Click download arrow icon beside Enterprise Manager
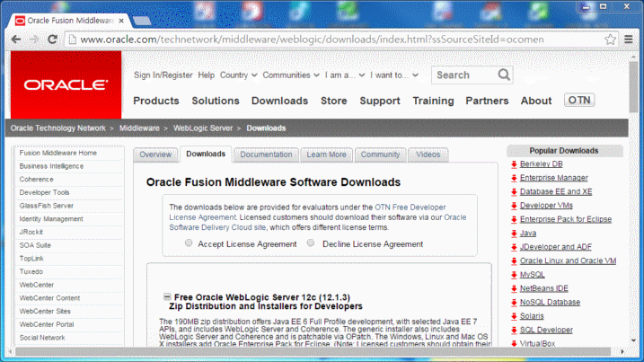 click(514, 178)
